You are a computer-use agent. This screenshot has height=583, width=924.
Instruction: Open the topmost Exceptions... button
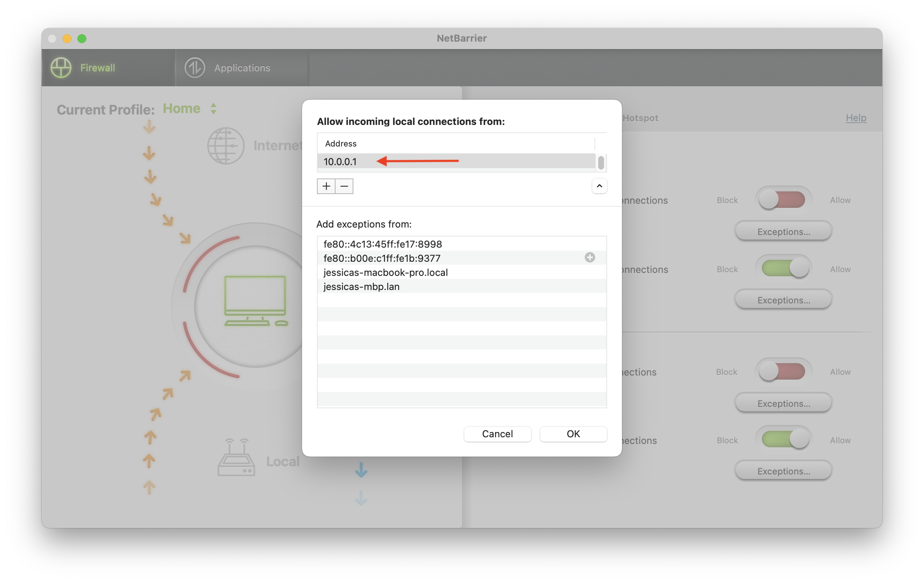pos(783,232)
